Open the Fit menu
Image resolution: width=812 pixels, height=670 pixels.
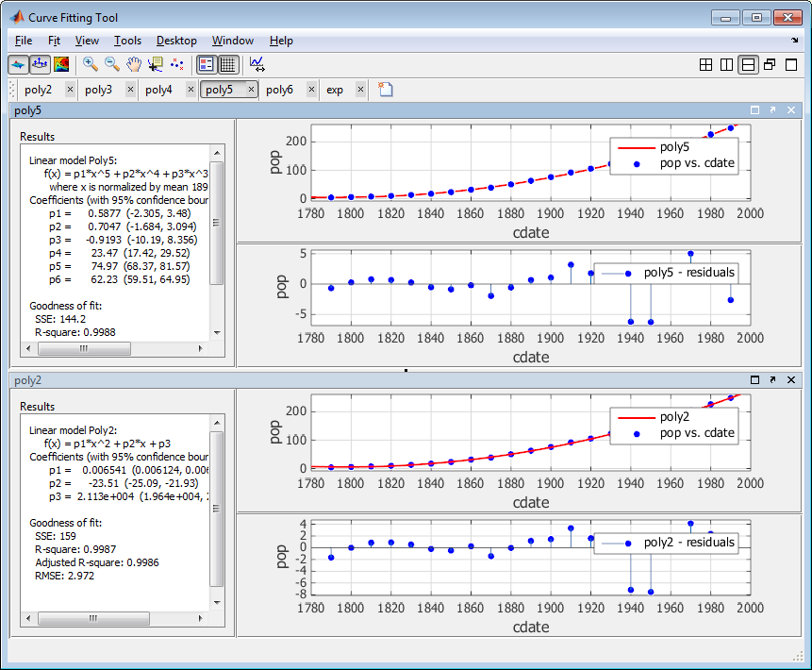tap(54, 41)
